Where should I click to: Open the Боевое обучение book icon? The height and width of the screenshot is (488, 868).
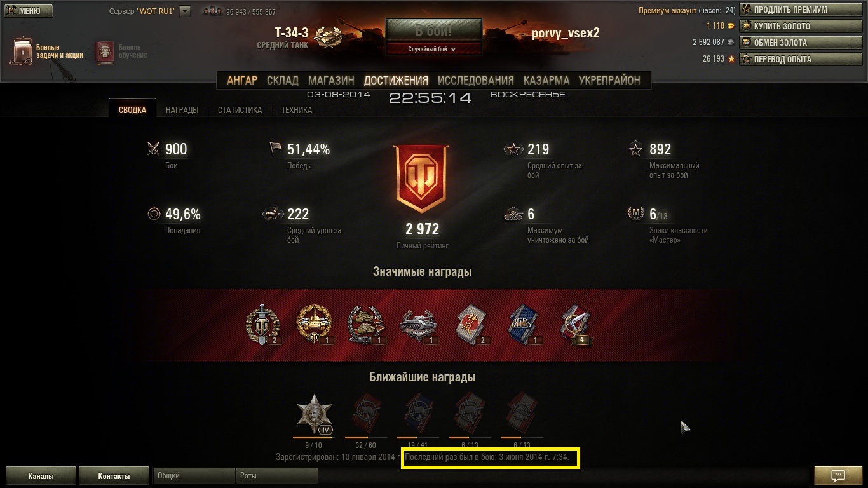click(105, 52)
